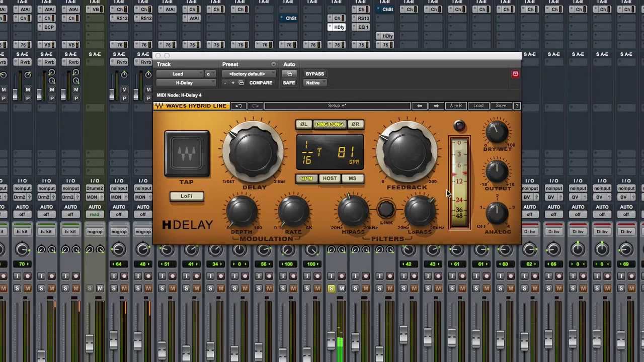The width and height of the screenshot is (644, 362).
Task: Go to next preset with right arrow
Action: [x=436, y=106]
